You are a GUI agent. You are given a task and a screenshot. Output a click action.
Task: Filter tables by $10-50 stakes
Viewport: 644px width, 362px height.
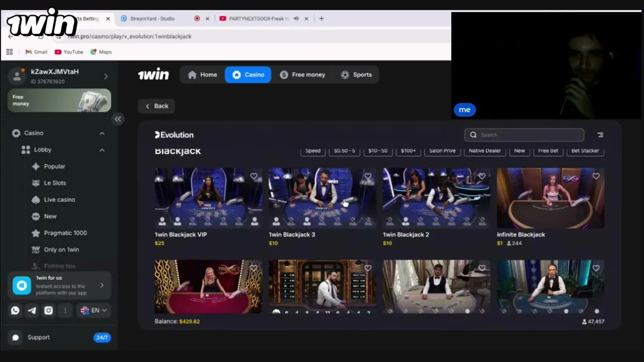click(378, 151)
